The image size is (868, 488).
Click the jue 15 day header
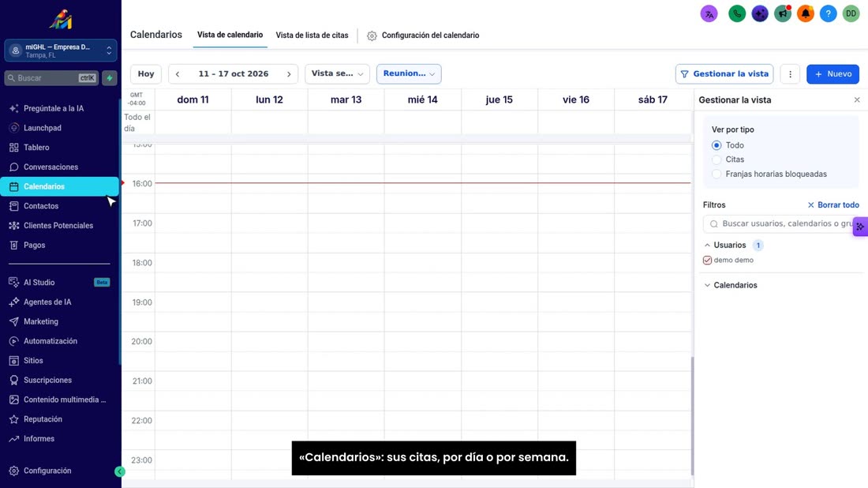499,99
